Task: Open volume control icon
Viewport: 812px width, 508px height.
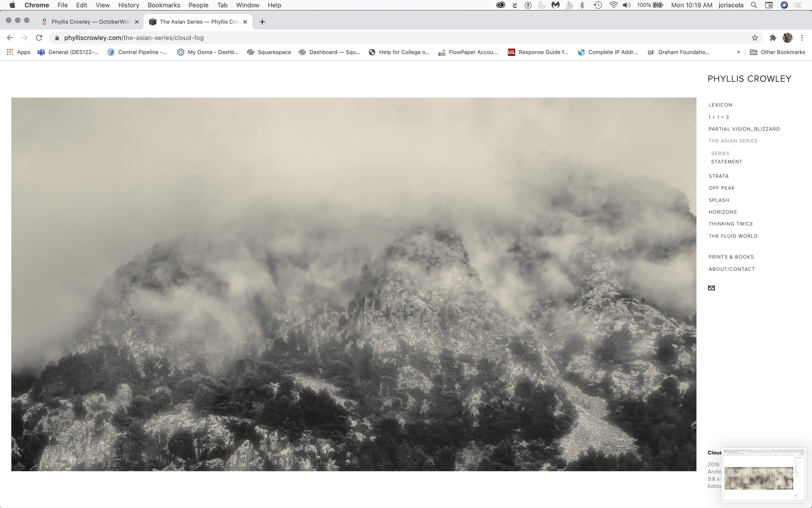Action: (626, 5)
